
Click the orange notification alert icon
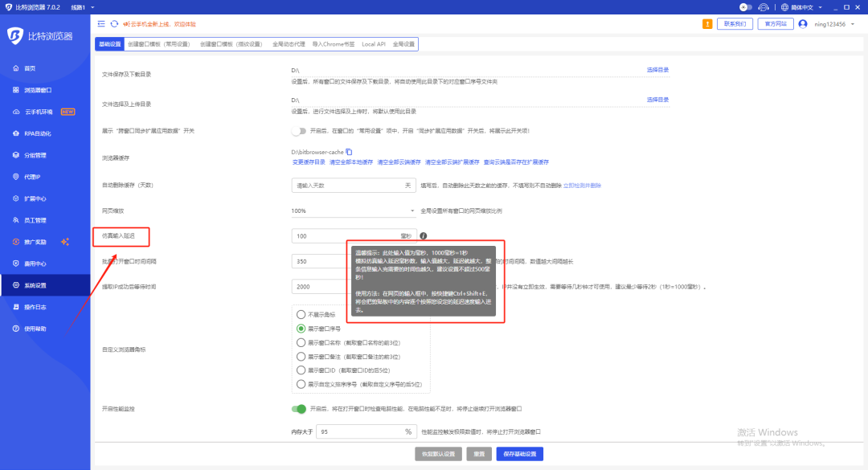click(707, 24)
